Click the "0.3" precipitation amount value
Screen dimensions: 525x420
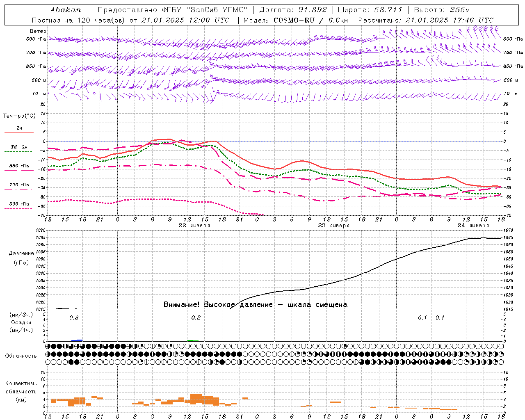[74, 318]
